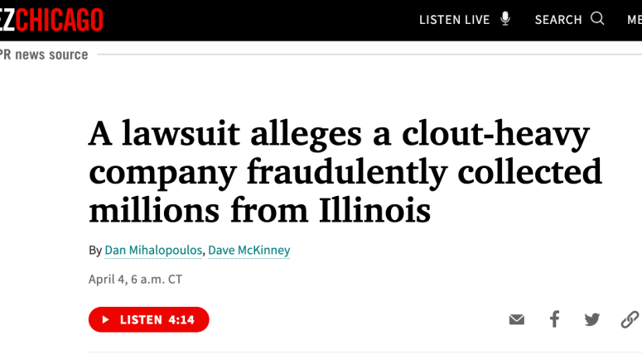Open the partially visible Menu item
The height and width of the screenshot is (364, 642).
pyautogui.click(x=634, y=20)
